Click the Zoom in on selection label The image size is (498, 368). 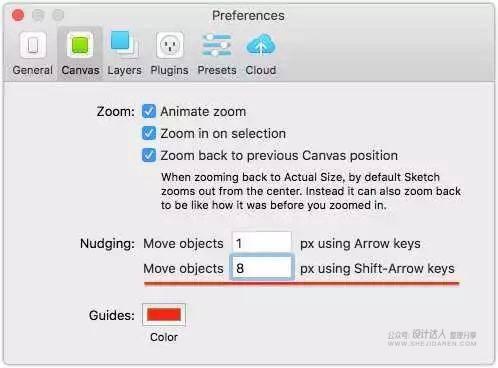click(x=223, y=134)
